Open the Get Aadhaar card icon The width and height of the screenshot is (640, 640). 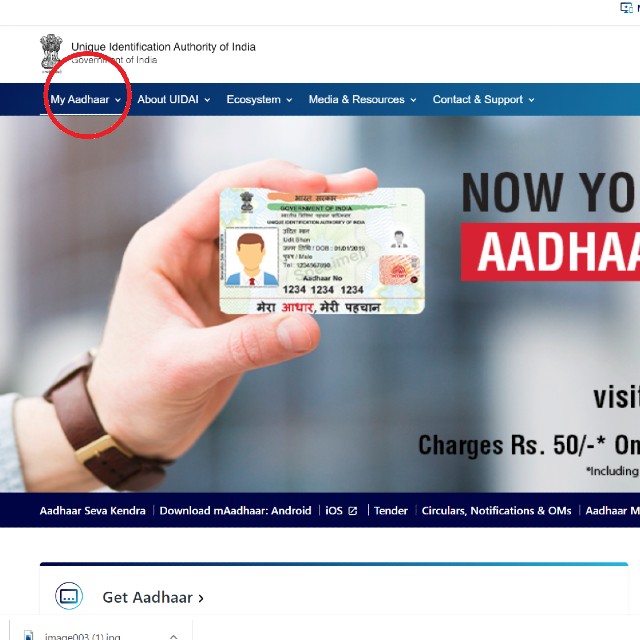pos(69,596)
